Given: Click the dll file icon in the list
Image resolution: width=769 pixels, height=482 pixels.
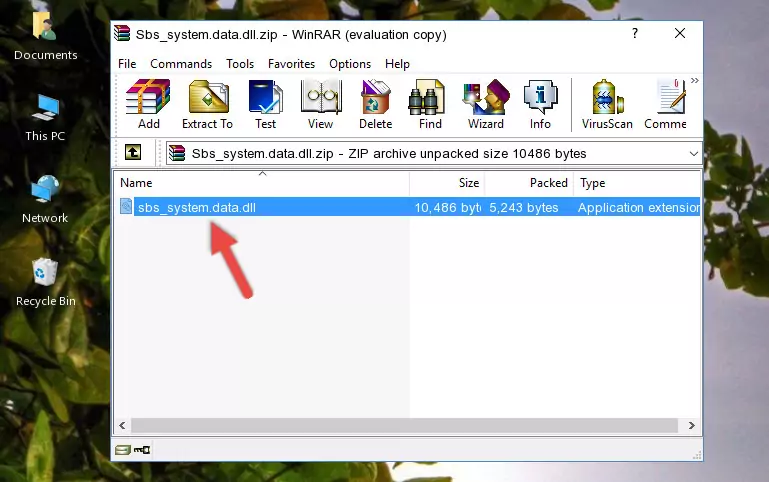Looking at the screenshot, I should coord(126,206).
